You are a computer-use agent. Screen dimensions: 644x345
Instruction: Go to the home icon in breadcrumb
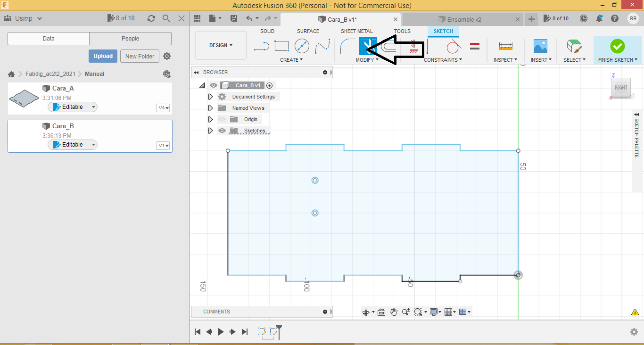(11, 74)
